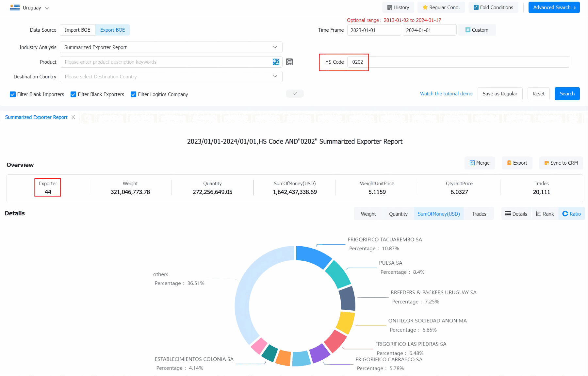The image size is (588, 376).
Task: Show the Details table view
Action: coord(516,214)
